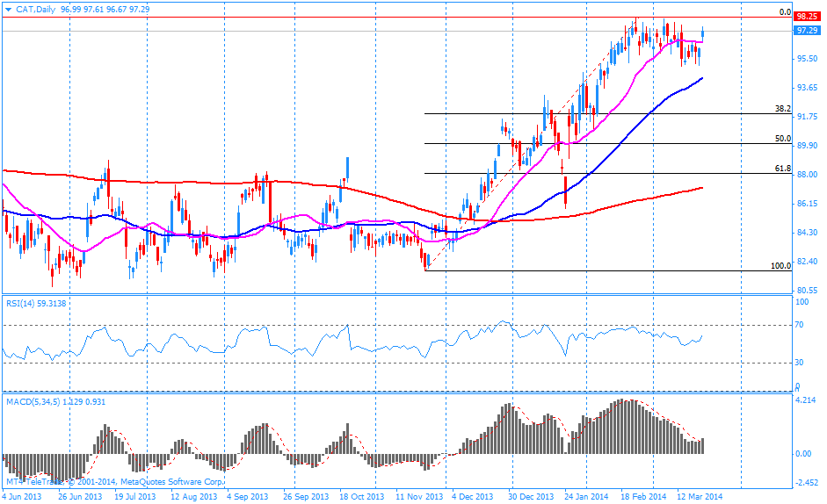827x504 pixels.
Task: Click the MACD scale value 4.214
Action: click(x=805, y=400)
